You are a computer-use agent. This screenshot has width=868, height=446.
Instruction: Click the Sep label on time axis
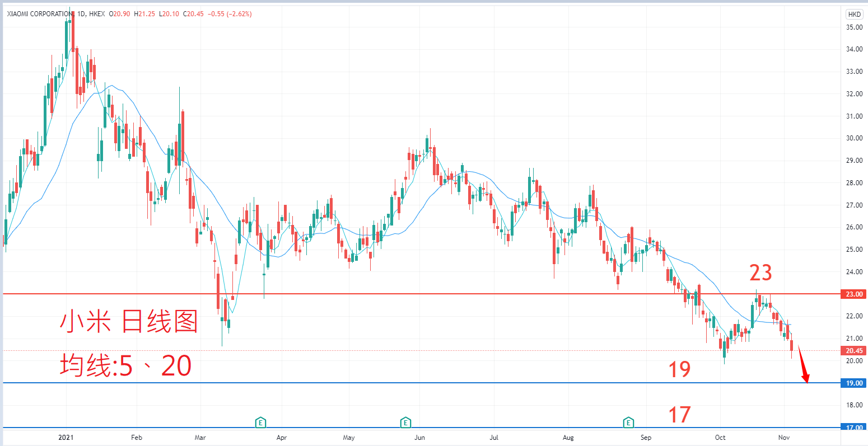coord(646,438)
